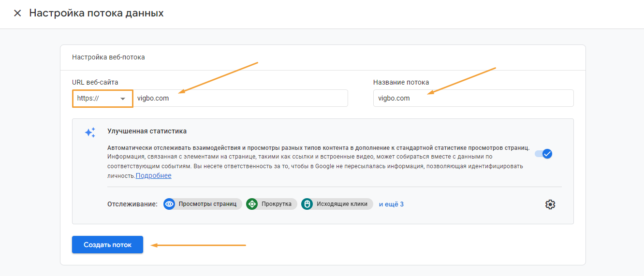Show more events via и ещё 3
Viewport: 644px width, 276px height.
[391, 204]
